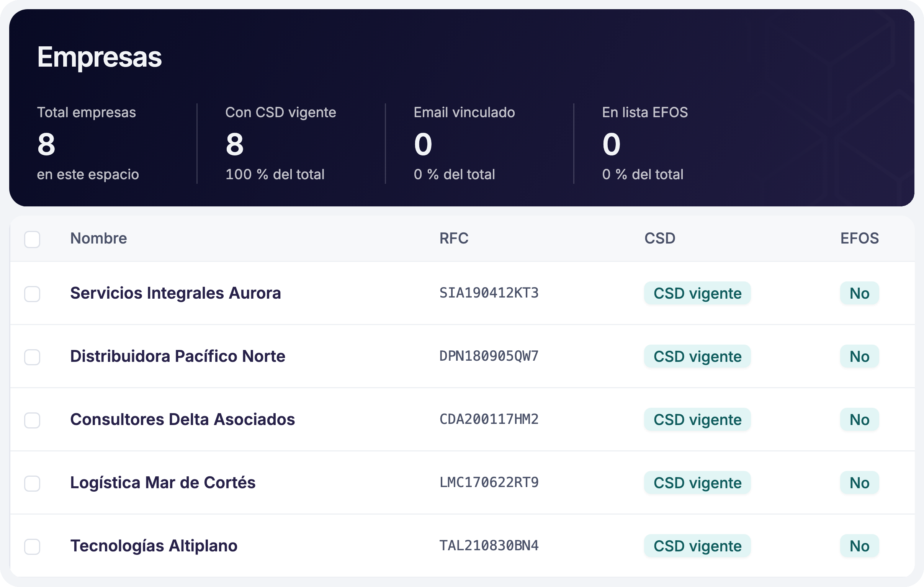This screenshot has width=924, height=587.
Task: Click the Email vinculado stat label
Action: pos(464,113)
